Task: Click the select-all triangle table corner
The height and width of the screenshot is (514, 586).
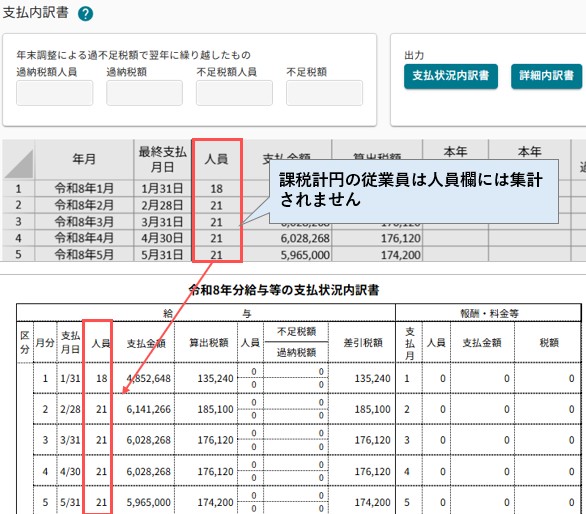Action: point(19,160)
